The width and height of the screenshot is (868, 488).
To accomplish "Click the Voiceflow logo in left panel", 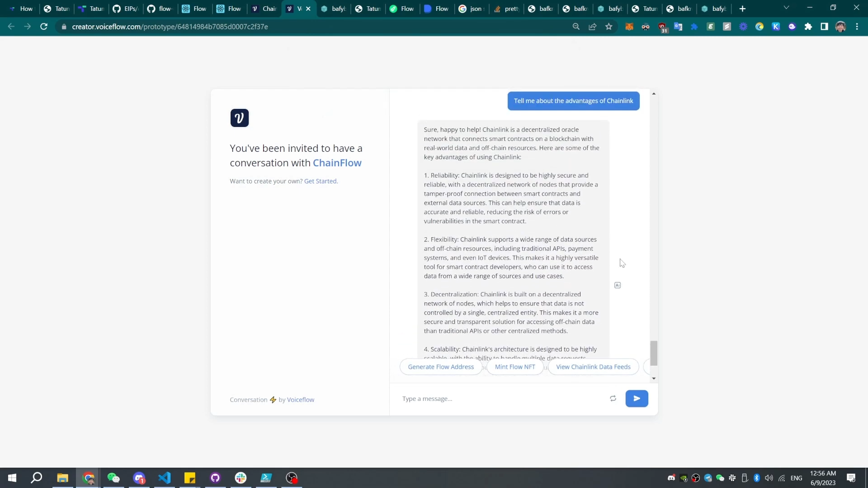I will coord(239,118).
